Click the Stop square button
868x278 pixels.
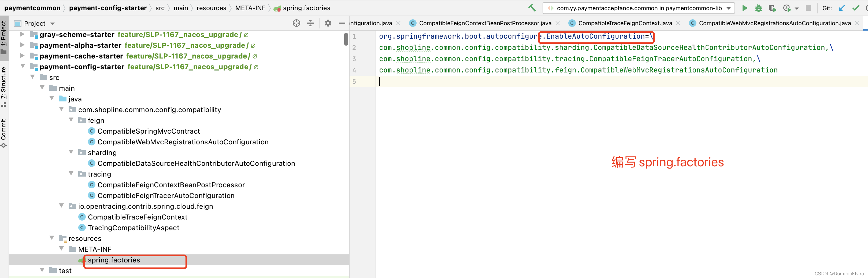pos(808,8)
